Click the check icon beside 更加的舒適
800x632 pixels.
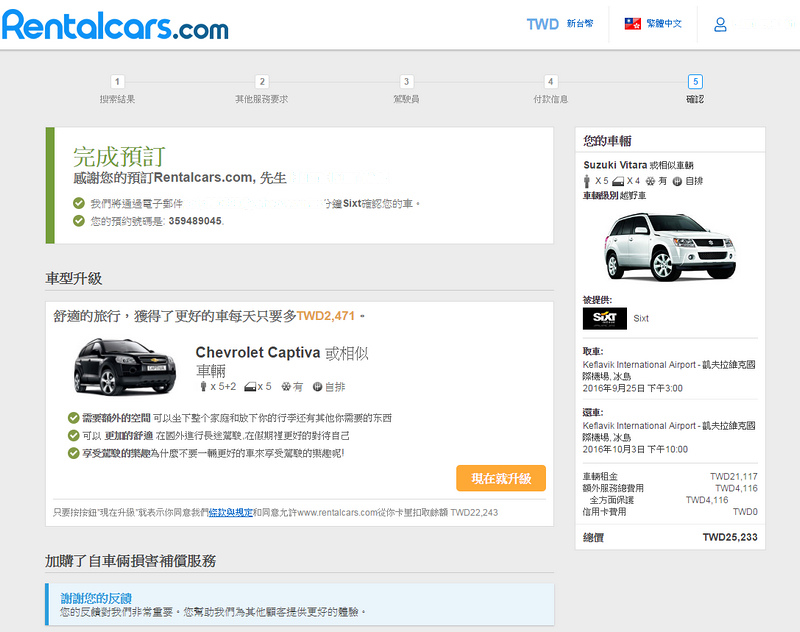tap(73, 436)
